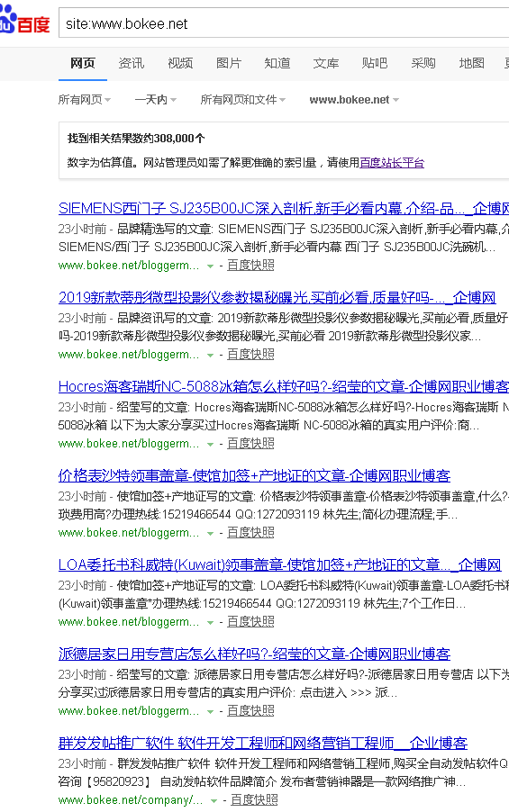The width and height of the screenshot is (509, 812).
Task: Open the 贴吧 tab
Action: point(375,63)
